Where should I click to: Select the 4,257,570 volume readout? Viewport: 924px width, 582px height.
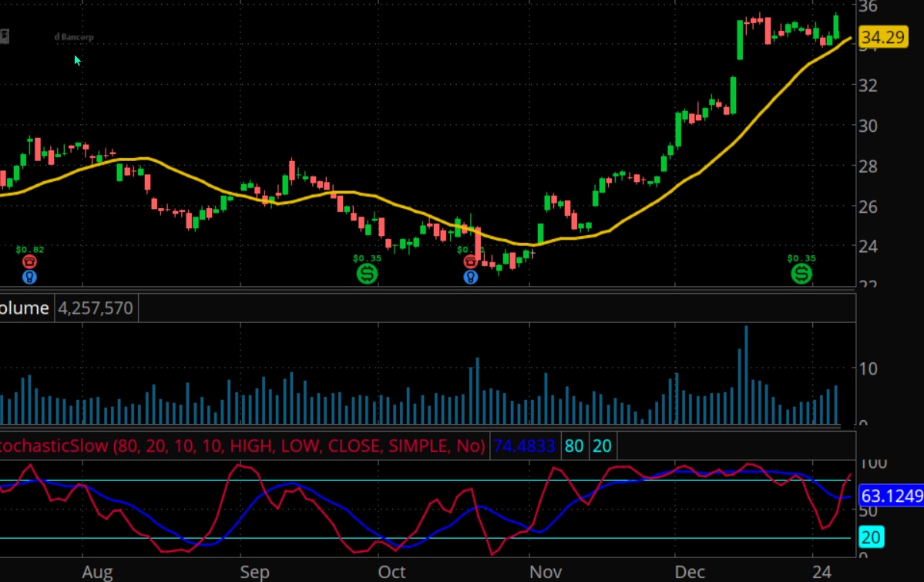(x=96, y=308)
